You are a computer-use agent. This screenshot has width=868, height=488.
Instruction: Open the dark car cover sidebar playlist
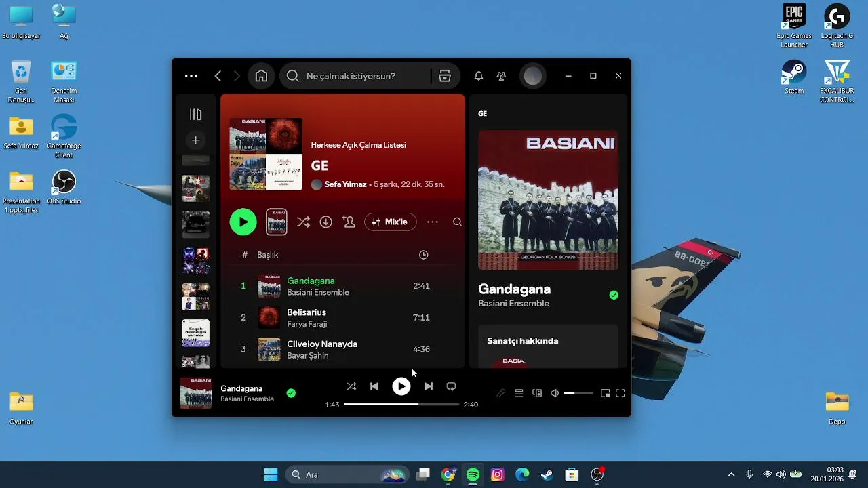click(195, 224)
